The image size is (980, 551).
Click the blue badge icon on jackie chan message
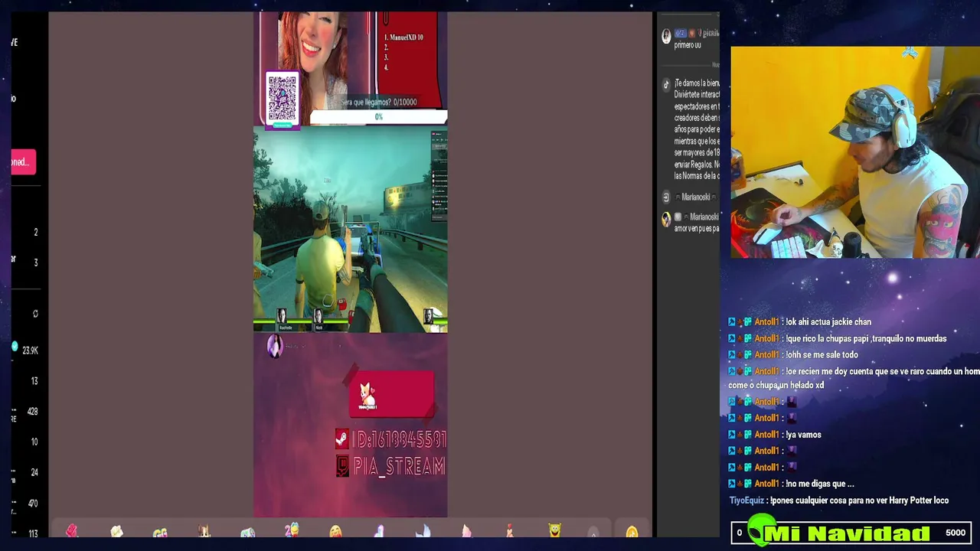pyautogui.click(x=732, y=322)
